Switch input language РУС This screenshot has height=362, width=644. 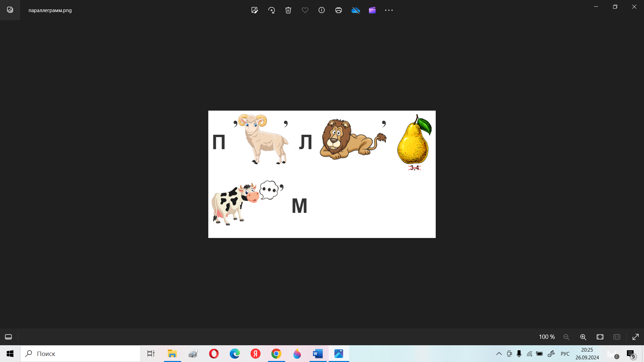click(565, 354)
